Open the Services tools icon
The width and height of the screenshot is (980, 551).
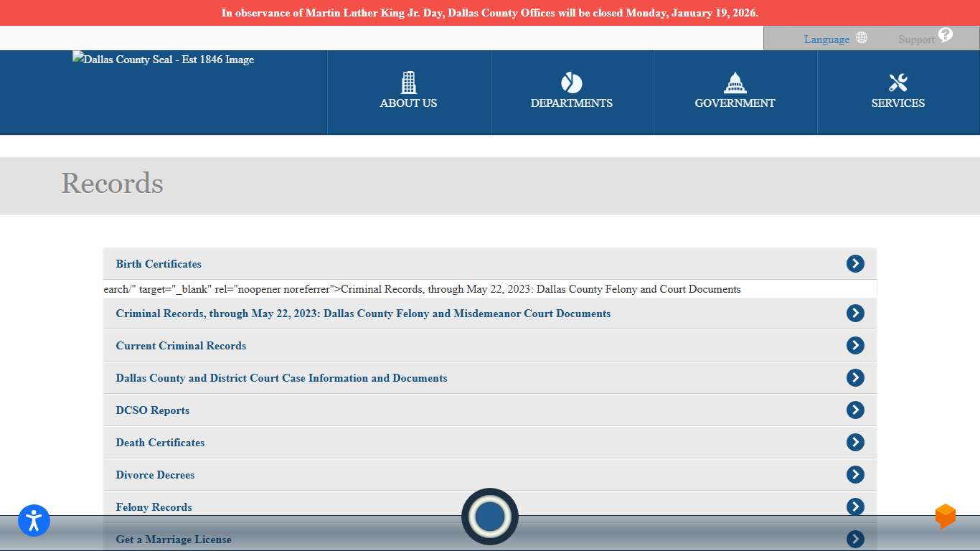coord(897,83)
